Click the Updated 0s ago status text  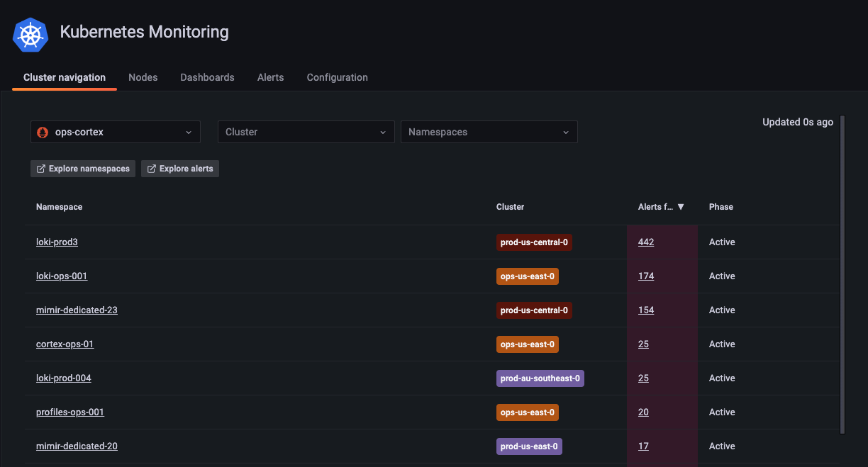point(798,122)
